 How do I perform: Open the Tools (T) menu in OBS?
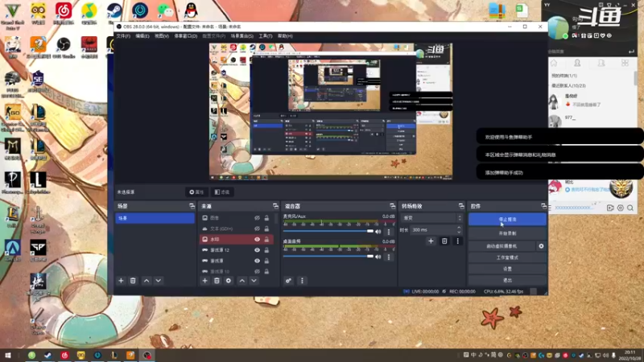click(x=266, y=36)
